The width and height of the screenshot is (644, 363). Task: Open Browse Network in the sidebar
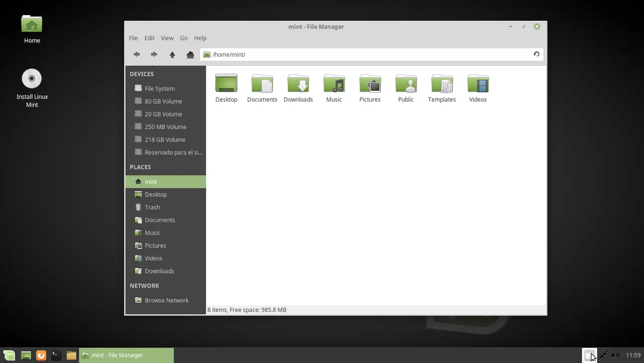click(x=166, y=300)
